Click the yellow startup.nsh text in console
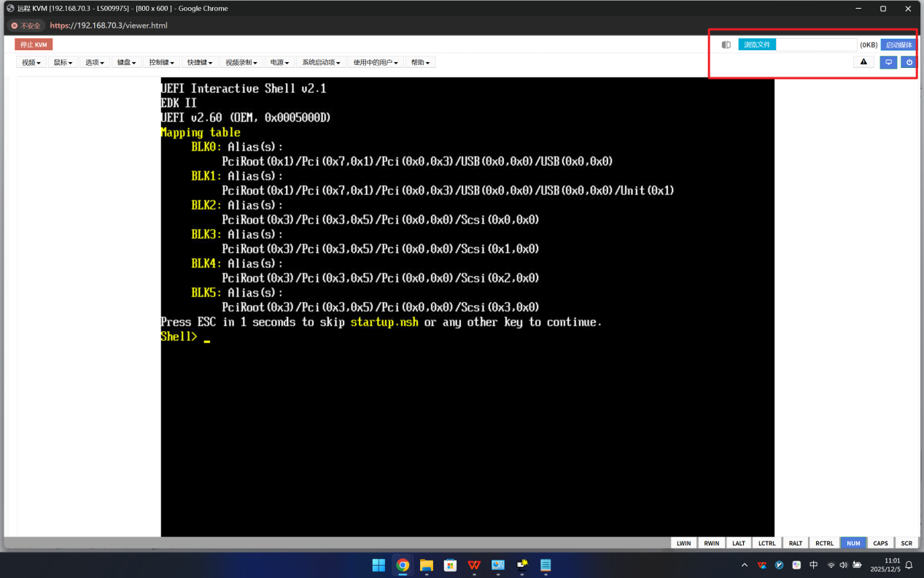This screenshot has height=578, width=924. pos(384,322)
